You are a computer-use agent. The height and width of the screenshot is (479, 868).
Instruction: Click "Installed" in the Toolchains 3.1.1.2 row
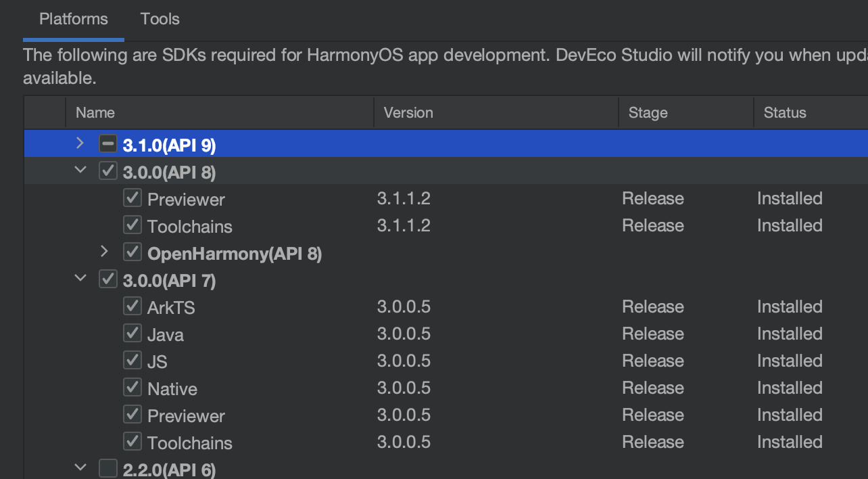click(x=790, y=225)
